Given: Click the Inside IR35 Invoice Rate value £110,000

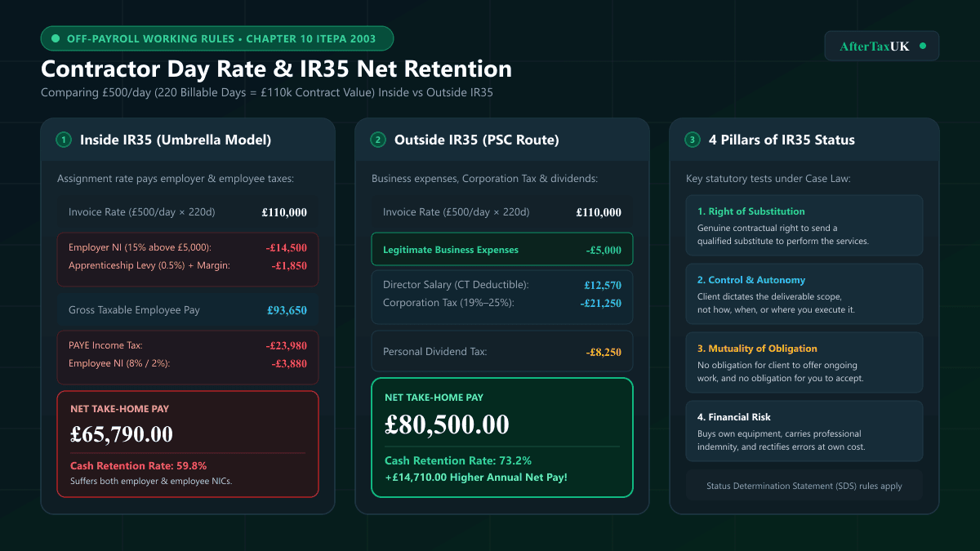Looking at the screenshot, I should coord(284,212).
